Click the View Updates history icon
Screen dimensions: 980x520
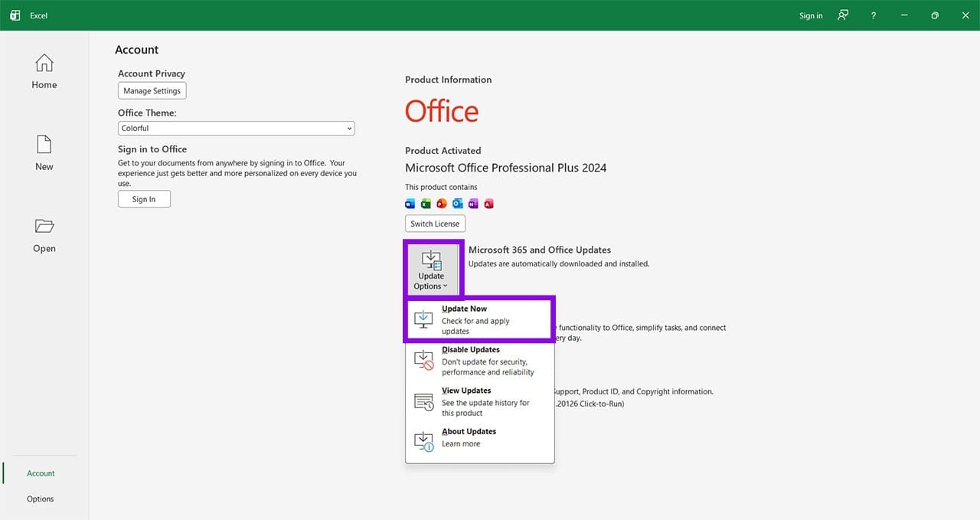(x=424, y=401)
